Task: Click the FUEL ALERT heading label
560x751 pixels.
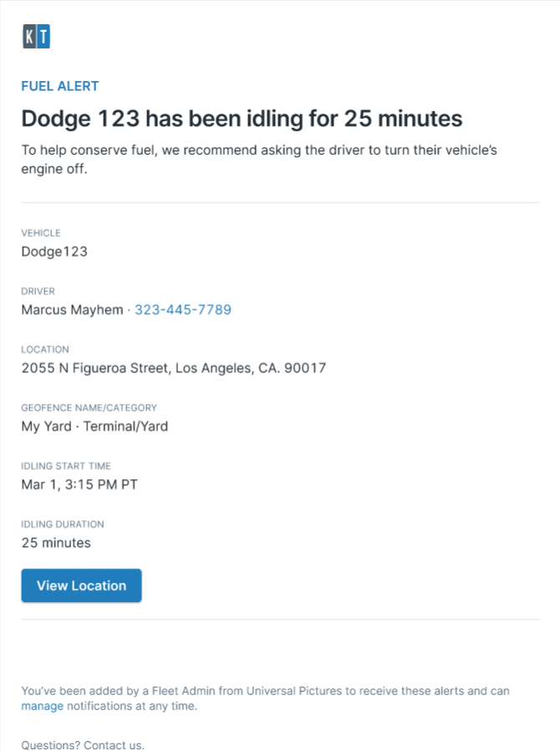Action: pos(60,86)
